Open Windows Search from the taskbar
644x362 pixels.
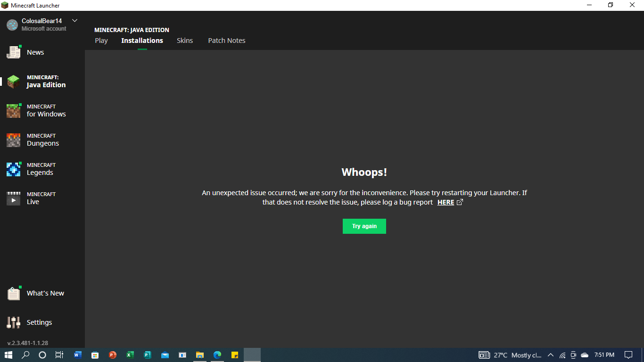click(26, 355)
